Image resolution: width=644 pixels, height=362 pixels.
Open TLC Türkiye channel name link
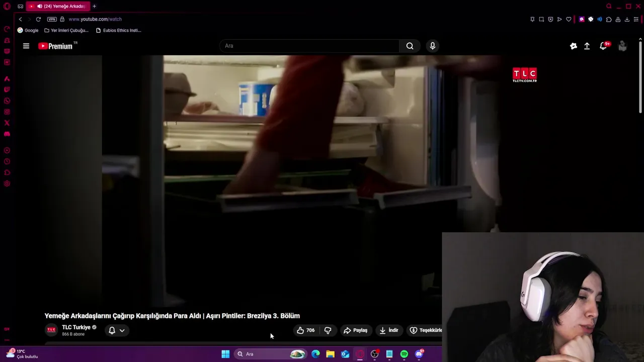pos(76,327)
